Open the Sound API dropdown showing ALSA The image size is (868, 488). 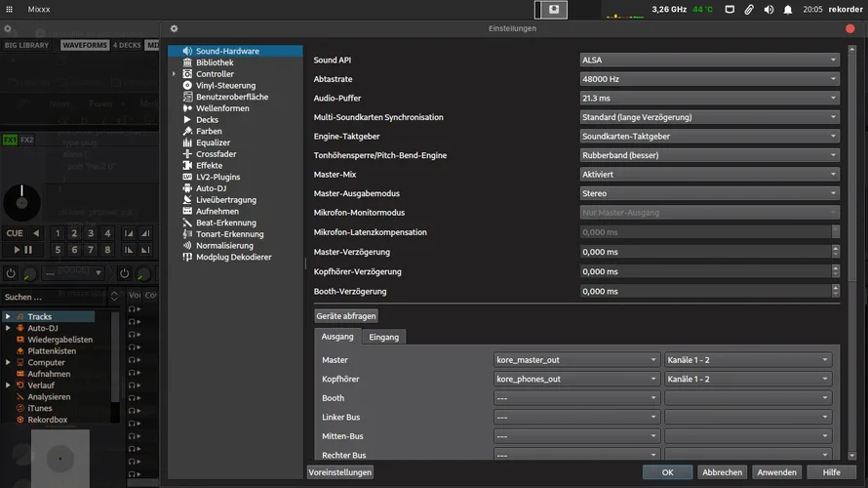(709, 60)
